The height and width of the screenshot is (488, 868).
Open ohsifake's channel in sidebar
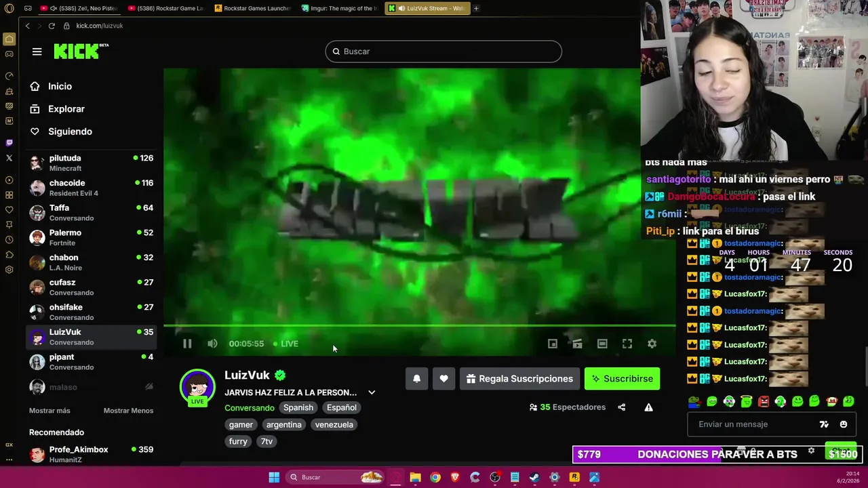92,312
